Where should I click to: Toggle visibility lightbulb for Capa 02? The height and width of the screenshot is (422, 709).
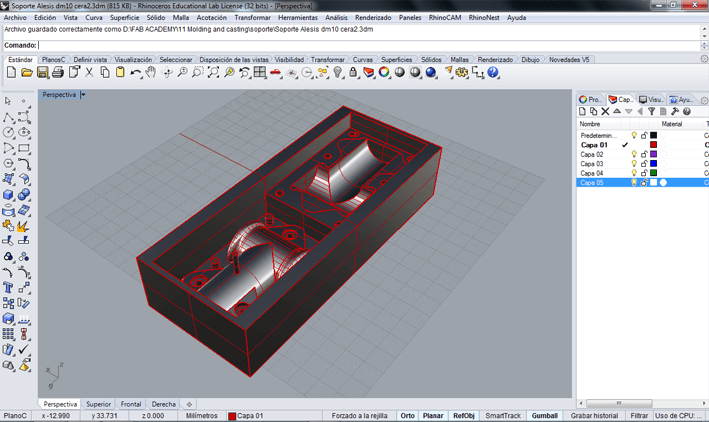tap(634, 154)
